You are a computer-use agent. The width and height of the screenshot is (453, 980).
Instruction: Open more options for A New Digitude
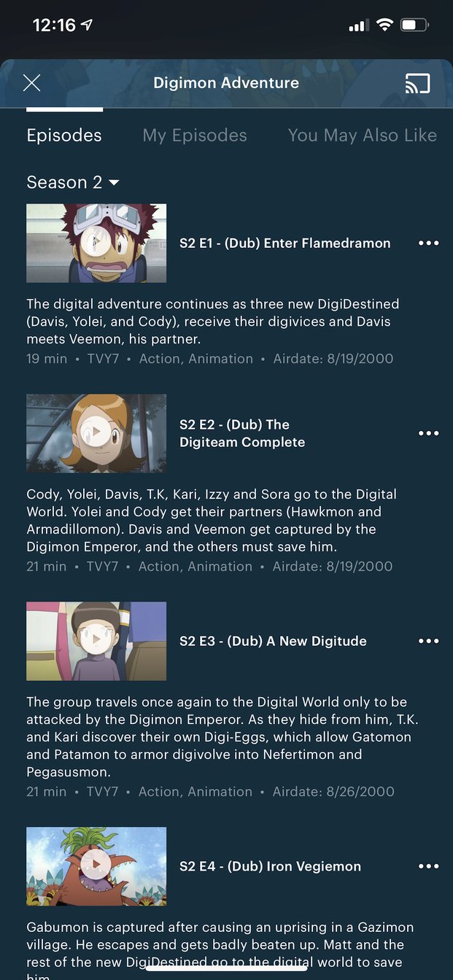click(x=429, y=642)
